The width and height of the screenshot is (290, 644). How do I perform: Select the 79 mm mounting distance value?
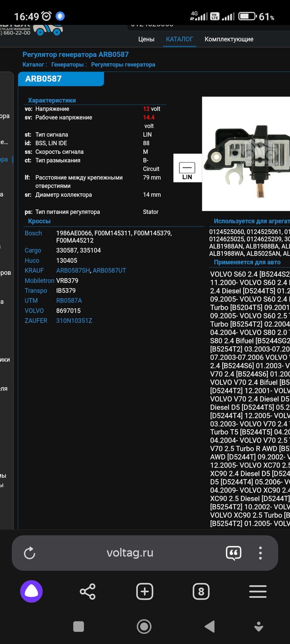[x=152, y=177]
